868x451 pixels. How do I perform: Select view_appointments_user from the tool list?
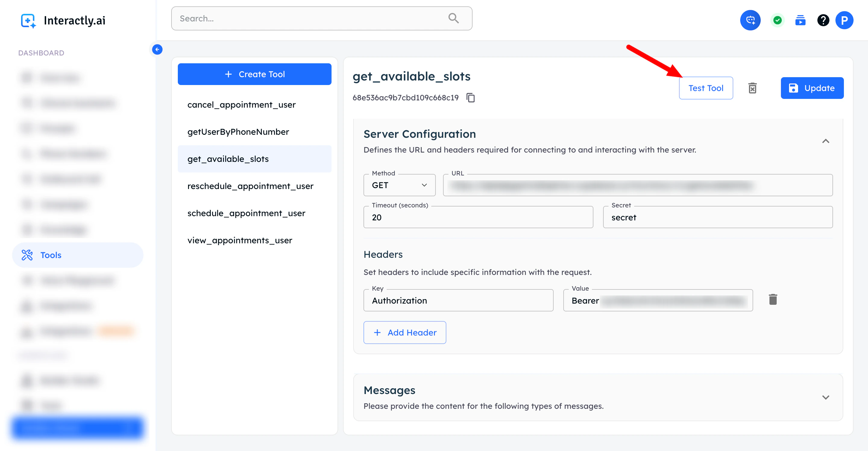pyautogui.click(x=240, y=240)
